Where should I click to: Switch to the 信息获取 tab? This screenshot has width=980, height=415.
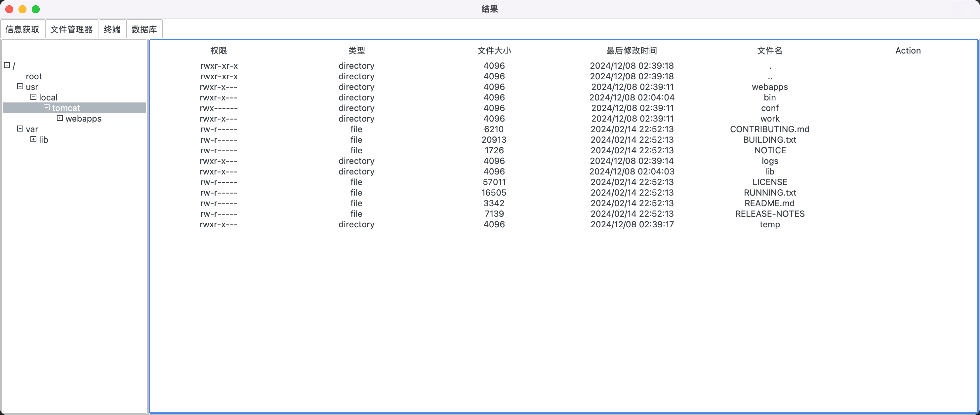(x=22, y=29)
